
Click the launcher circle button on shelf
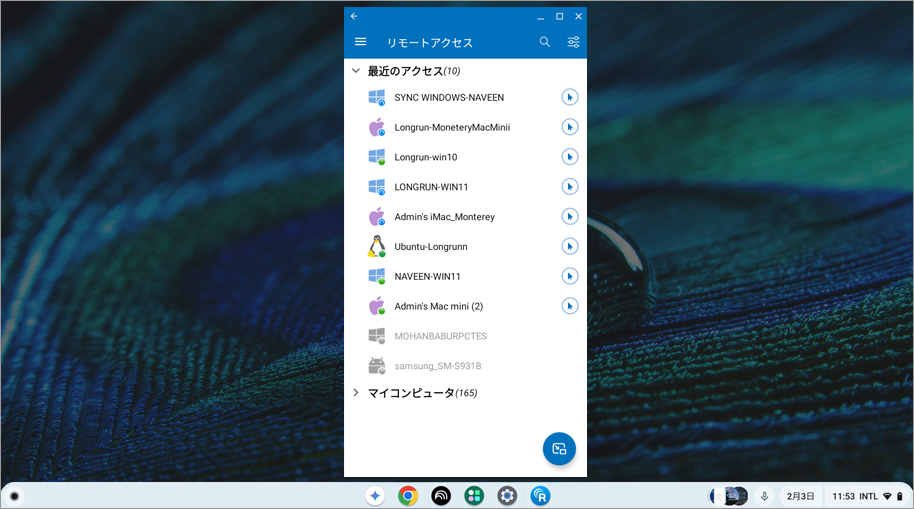point(15,496)
